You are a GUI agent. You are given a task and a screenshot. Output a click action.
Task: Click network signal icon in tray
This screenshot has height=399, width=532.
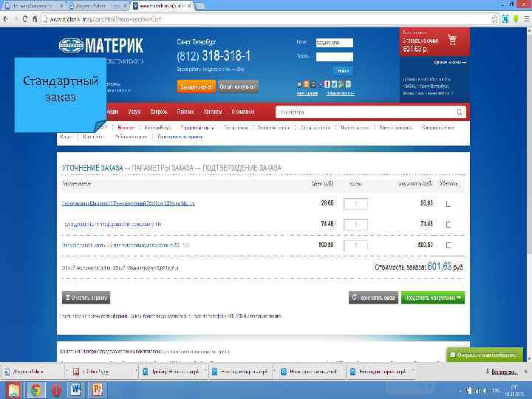tap(477, 391)
